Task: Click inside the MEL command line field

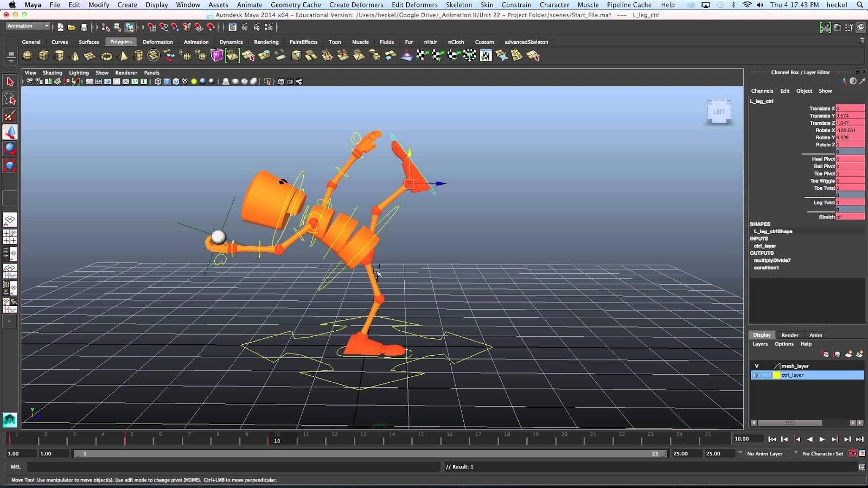Action: [233, 466]
